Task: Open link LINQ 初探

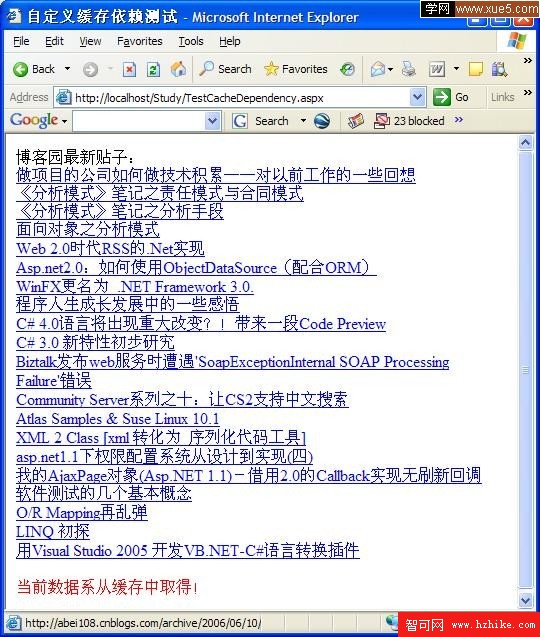Action: [53, 531]
